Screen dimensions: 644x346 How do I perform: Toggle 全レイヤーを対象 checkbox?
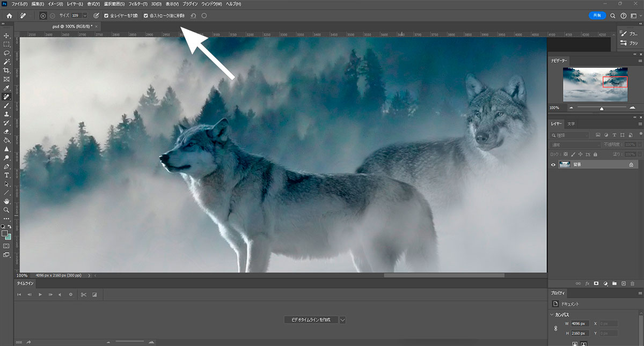106,16
